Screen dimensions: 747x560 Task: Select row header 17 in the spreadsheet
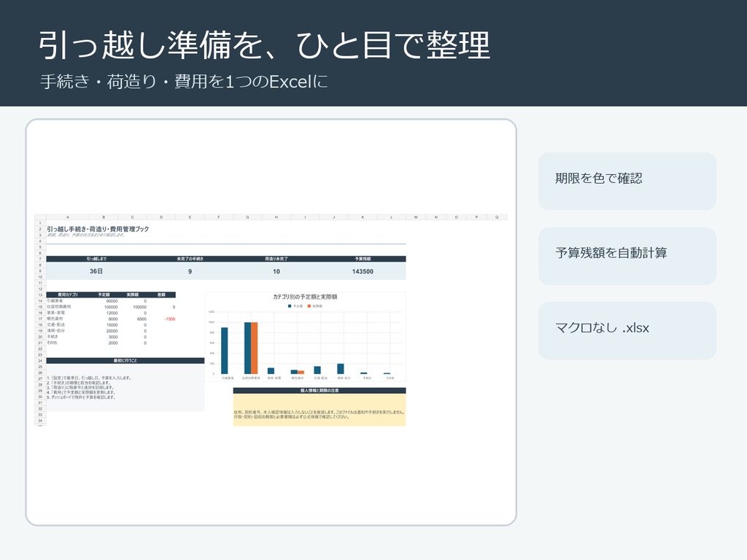click(41, 319)
